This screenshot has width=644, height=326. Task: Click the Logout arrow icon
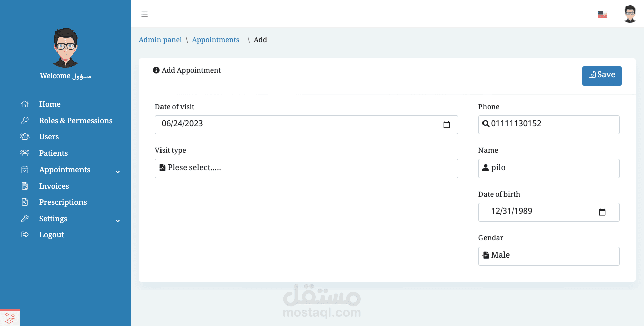click(25, 235)
